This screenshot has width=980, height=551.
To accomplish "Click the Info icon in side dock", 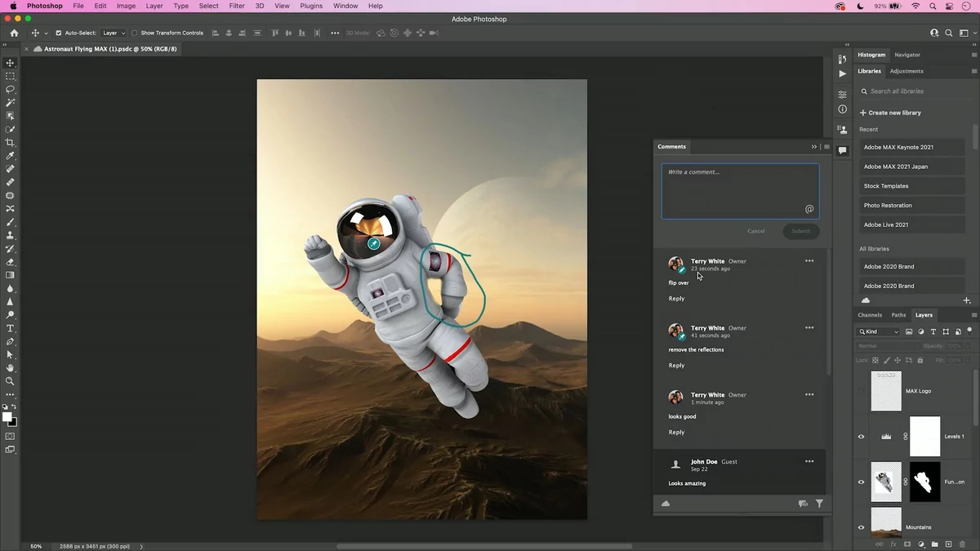I will point(842,109).
